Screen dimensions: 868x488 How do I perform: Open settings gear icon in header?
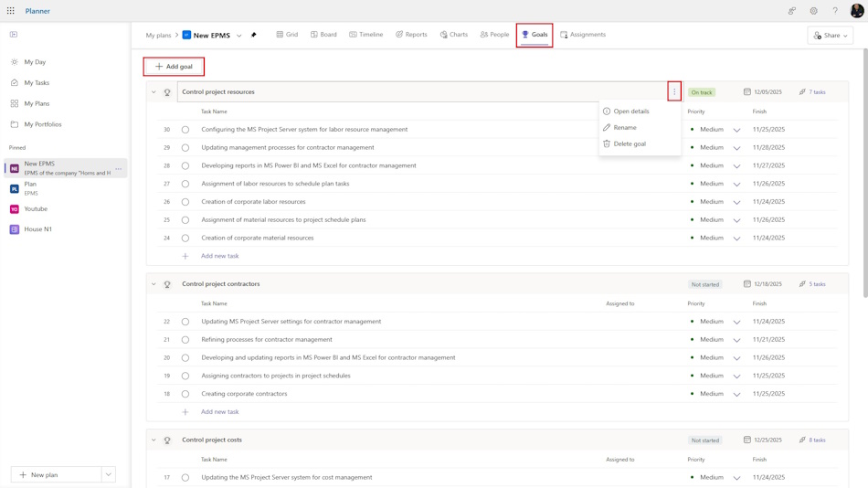click(x=813, y=11)
